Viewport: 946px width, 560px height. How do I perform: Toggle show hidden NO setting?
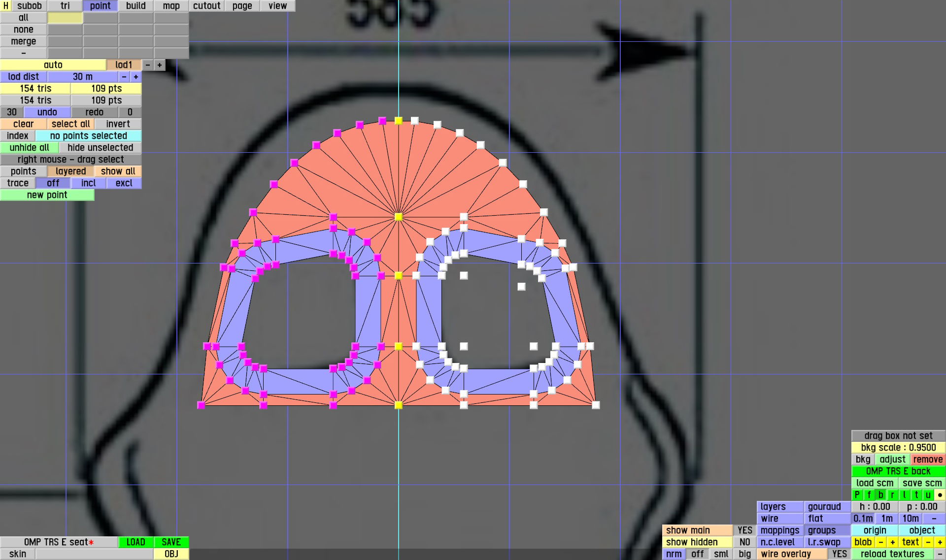coord(744,542)
